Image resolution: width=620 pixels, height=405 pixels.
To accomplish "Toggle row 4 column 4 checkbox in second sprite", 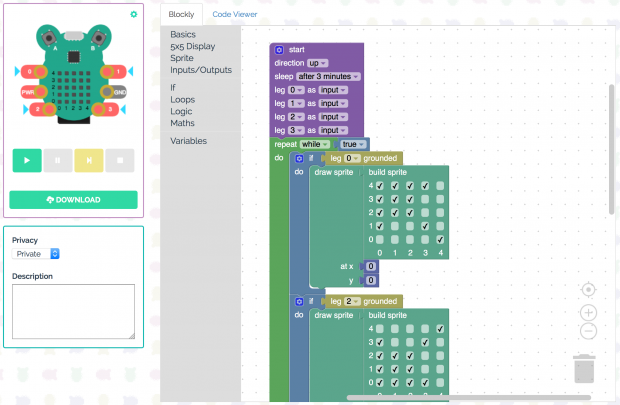I will coord(440,329).
